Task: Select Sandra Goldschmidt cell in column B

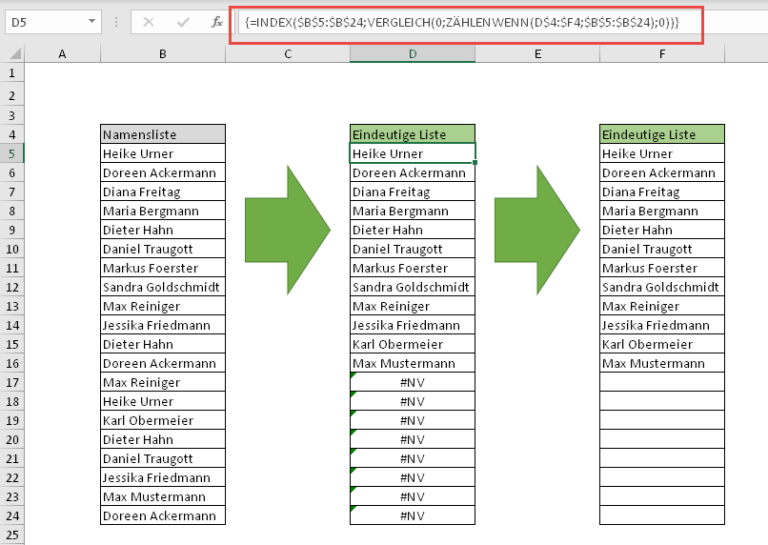Action: pos(162,287)
